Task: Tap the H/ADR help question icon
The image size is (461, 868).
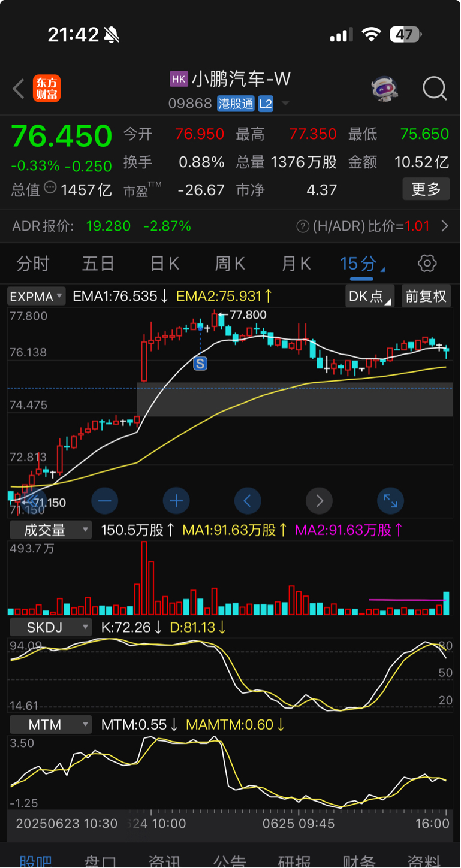Action: [x=303, y=226]
